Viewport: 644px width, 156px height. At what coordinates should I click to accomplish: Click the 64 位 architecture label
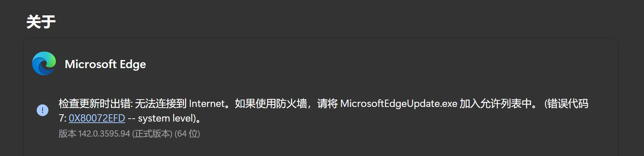[187, 134]
